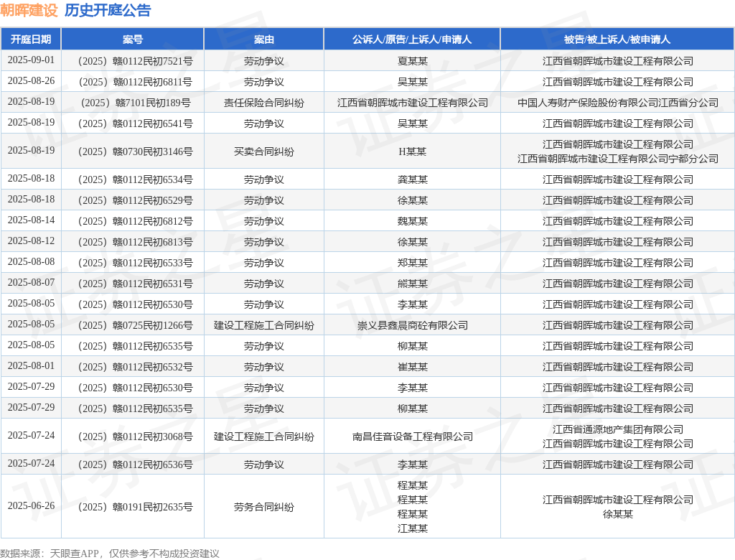This screenshot has height=560, width=735.
Task: Click the 劳务合同纠纷 cause cell
Action: [x=264, y=507]
